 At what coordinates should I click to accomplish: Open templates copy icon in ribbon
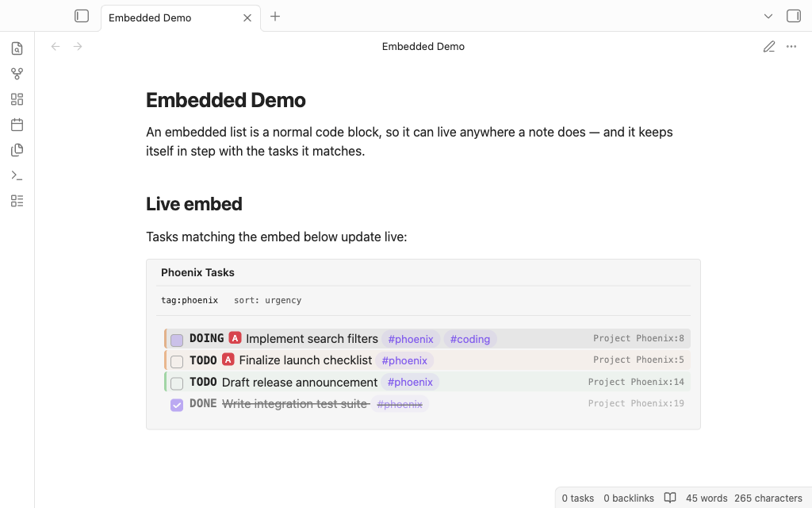17,150
